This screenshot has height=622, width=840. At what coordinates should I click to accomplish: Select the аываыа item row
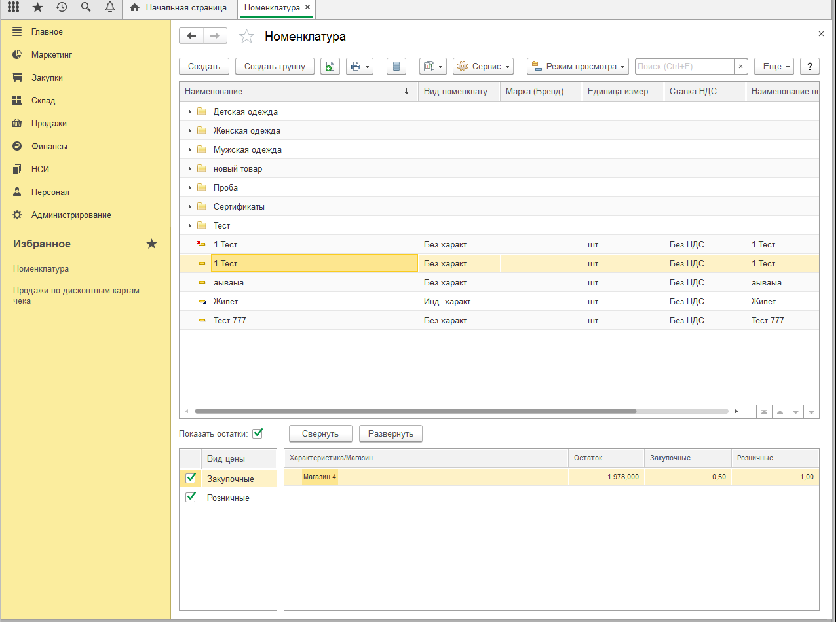pyautogui.click(x=499, y=282)
